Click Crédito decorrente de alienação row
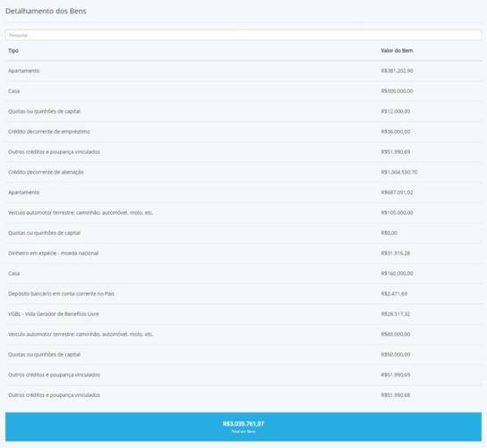 tap(243, 172)
